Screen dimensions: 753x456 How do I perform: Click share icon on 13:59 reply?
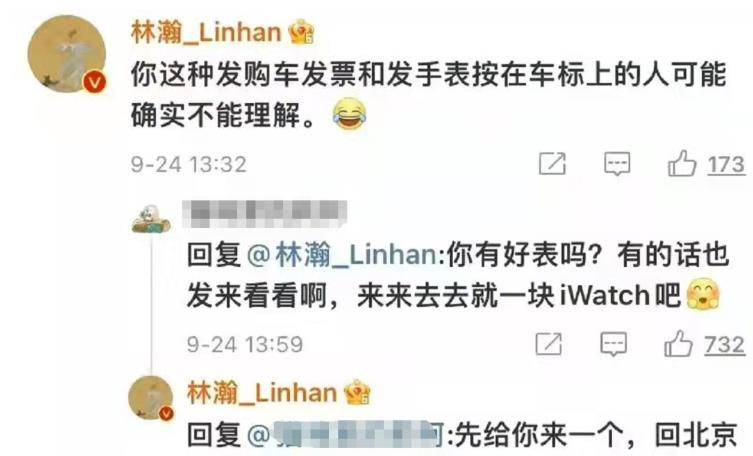tap(549, 344)
